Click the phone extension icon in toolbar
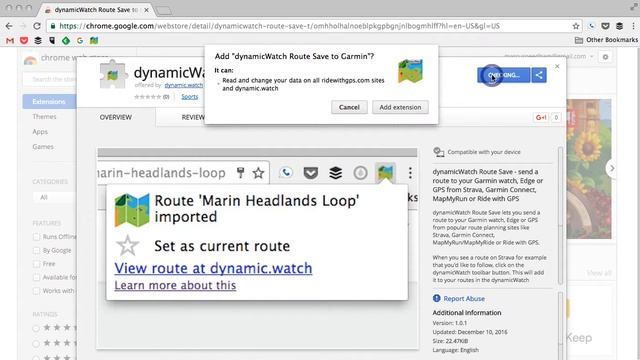 pyautogui.click(x=591, y=26)
